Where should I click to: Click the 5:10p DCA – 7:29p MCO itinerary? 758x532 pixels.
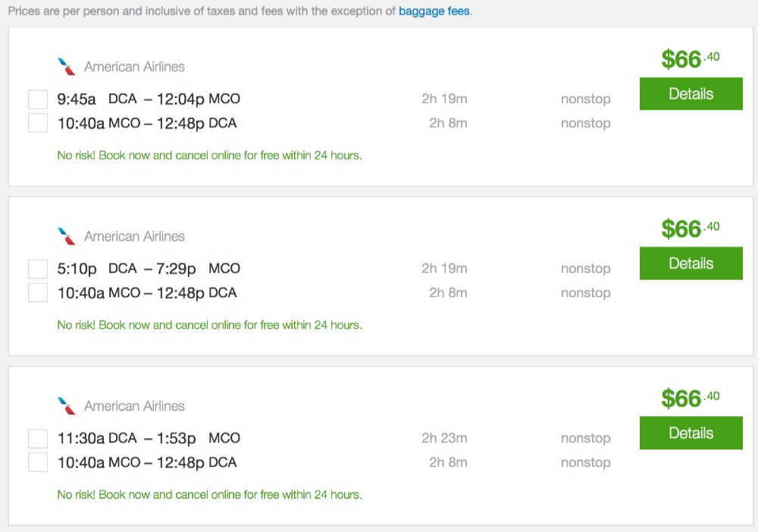[149, 268]
